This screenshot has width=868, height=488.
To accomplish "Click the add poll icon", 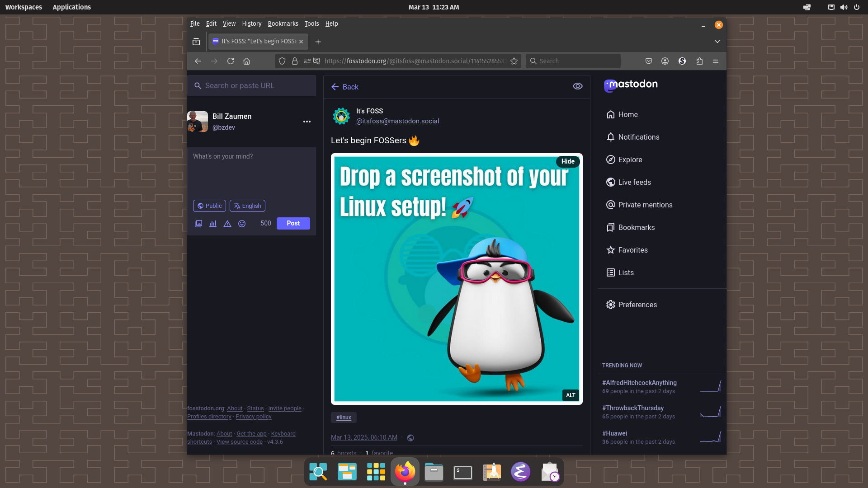I will 213,224.
